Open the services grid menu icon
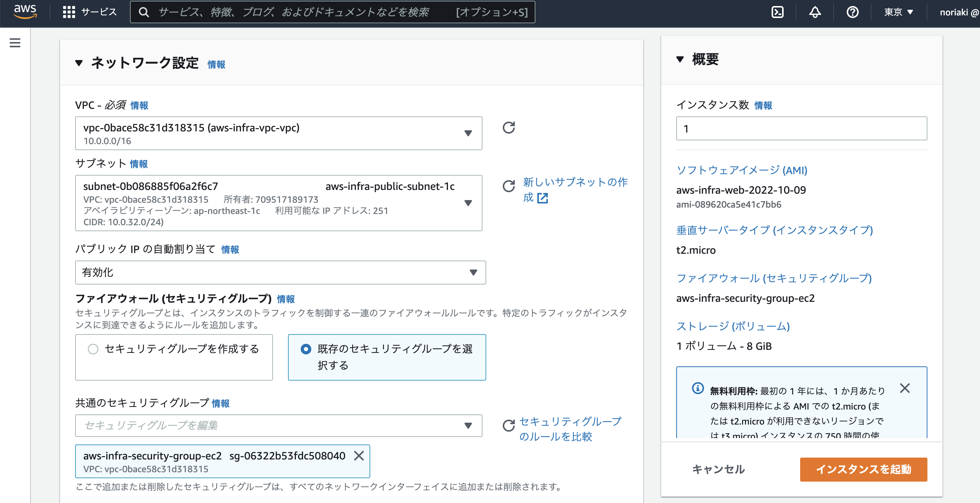Image resolution: width=980 pixels, height=503 pixels. [x=69, y=12]
